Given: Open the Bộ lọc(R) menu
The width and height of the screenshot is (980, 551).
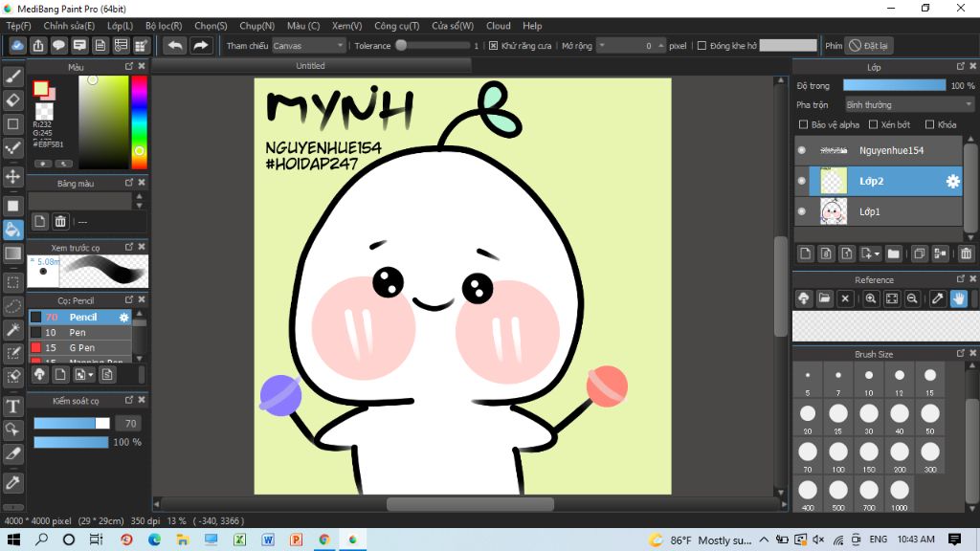Looking at the screenshot, I should (164, 26).
